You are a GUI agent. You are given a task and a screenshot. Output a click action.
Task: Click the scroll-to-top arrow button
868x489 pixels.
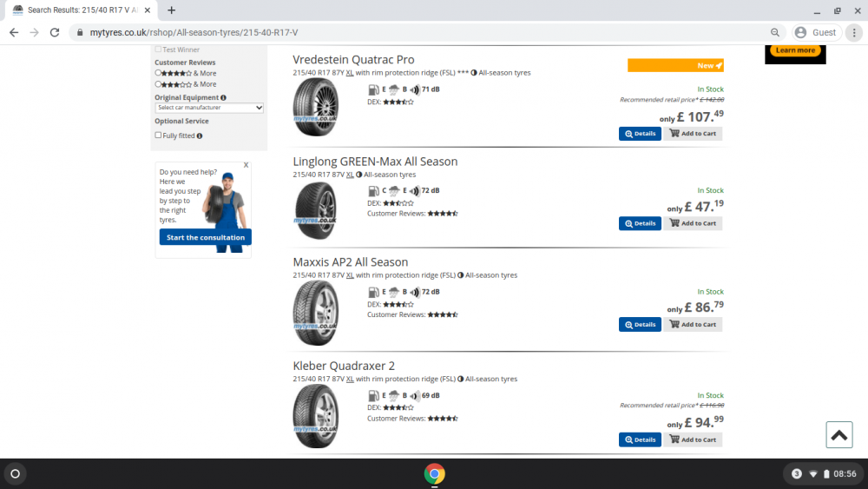pos(839,435)
